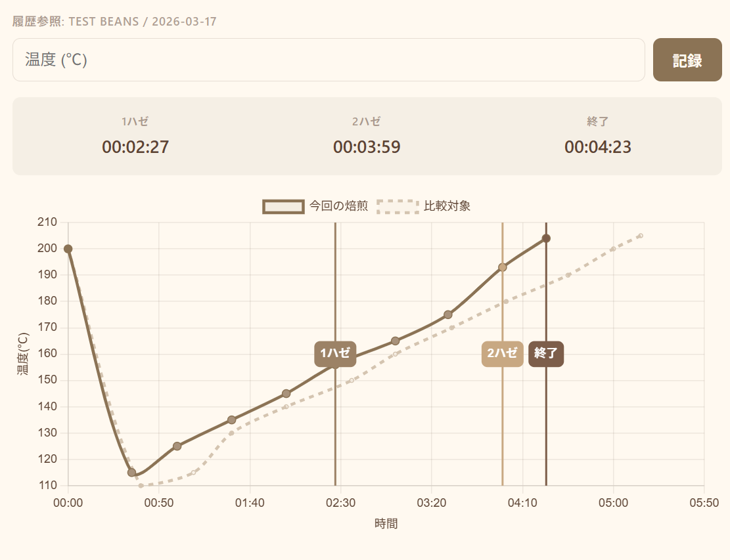Click the 時間 axis title
The height and width of the screenshot is (560, 730).
(x=386, y=524)
